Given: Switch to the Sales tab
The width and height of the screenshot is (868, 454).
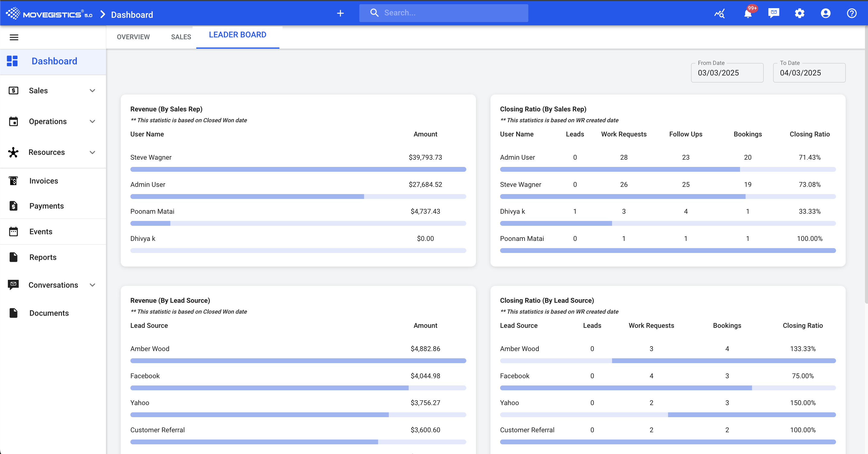Looking at the screenshot, I should (181, 37).
